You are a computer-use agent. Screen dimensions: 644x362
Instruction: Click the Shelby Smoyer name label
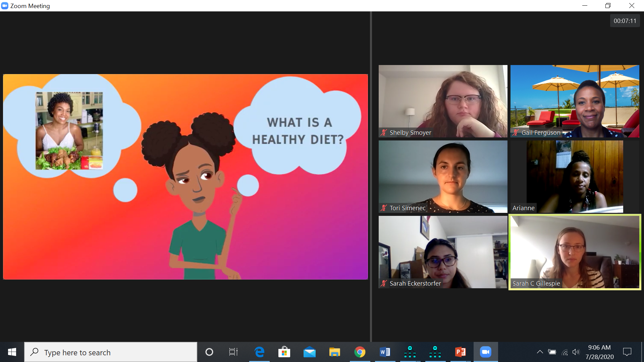[410, 133]
